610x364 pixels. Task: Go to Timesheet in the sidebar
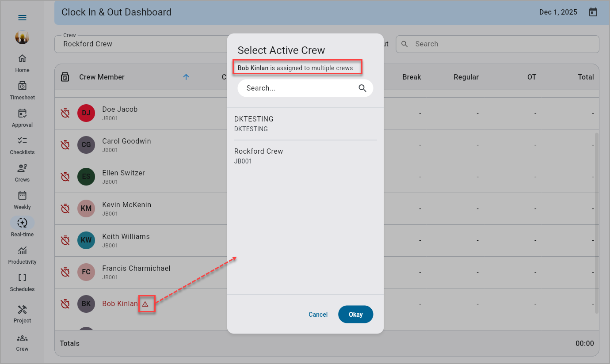pos(22,90)
